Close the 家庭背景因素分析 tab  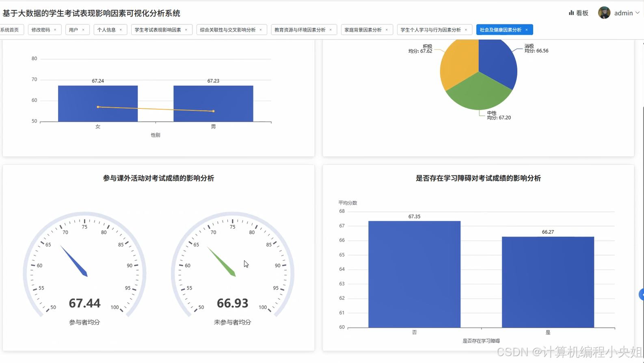pos(387,30)
